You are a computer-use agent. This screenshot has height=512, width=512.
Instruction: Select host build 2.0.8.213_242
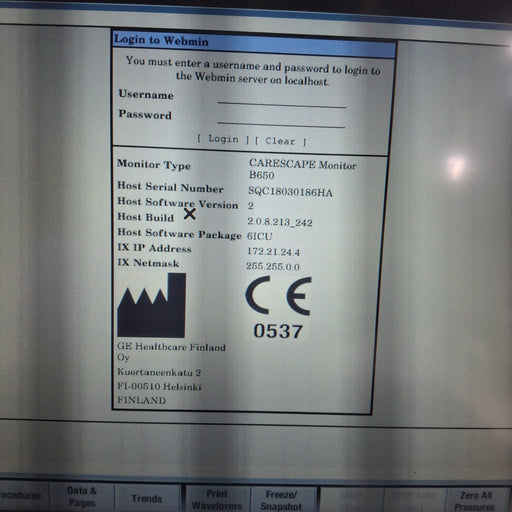pyautogui.click(x=280, y=222)
